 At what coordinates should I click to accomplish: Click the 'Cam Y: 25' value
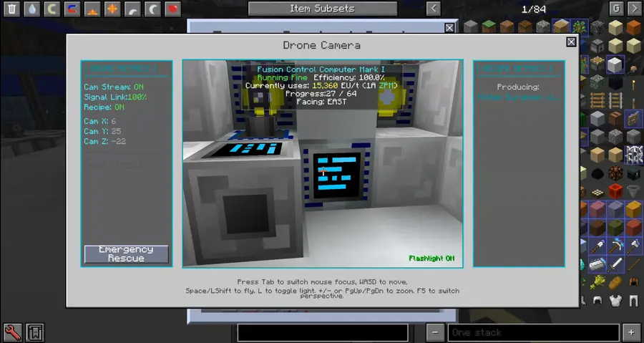click(102, 132)
